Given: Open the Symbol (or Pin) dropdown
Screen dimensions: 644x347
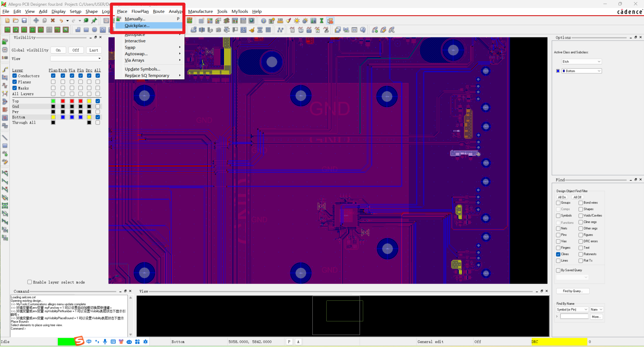Looking at the screenshot, I should click(x=572, y=309).
